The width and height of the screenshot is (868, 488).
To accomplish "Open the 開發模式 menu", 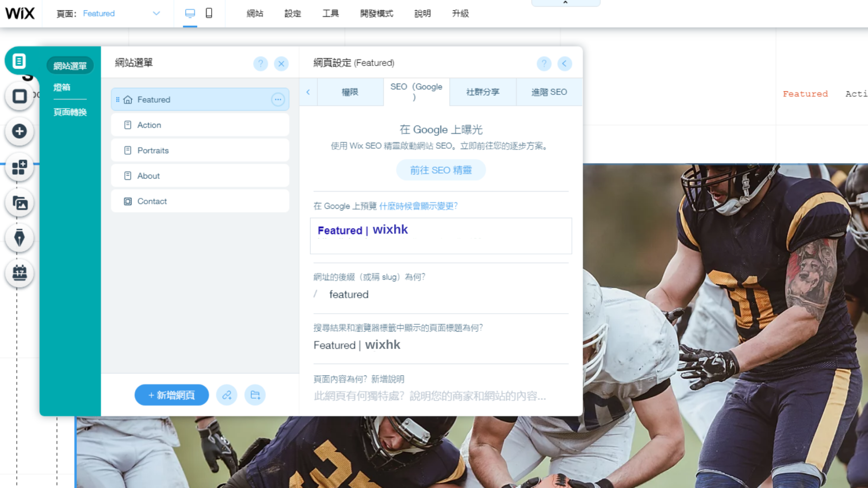I will click(x=376, y=13).
